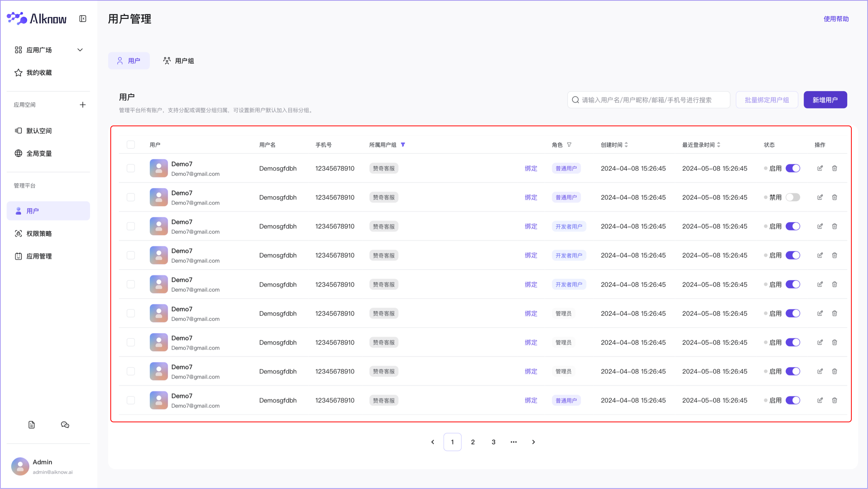Viewport: 868px width, 489px height.
Task: Open the 使用帮助 link
Action: [x=836, y=19]
